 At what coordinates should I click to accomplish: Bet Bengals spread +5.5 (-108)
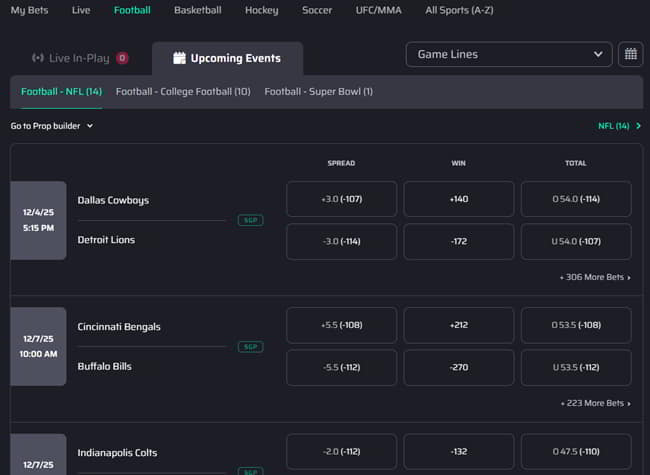(342, 325)
